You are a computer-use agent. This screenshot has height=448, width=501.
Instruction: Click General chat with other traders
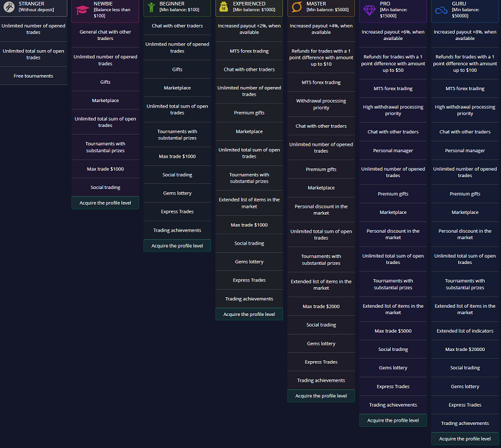105,35
